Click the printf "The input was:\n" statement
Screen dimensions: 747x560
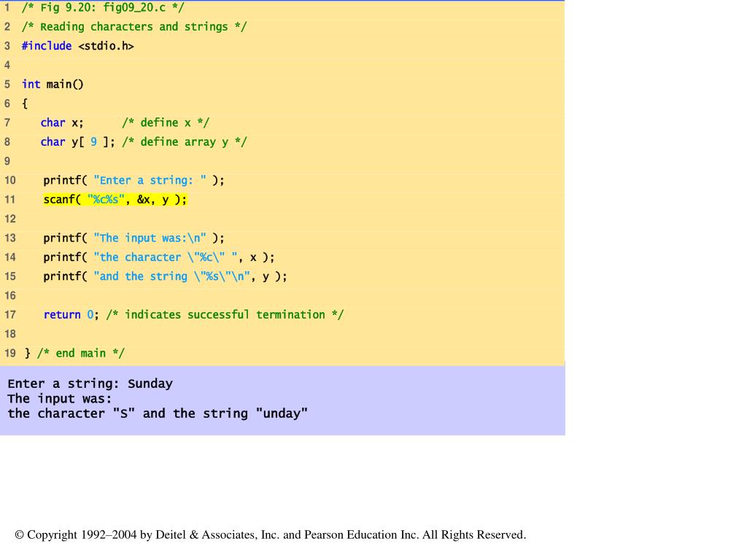(134, 238)
